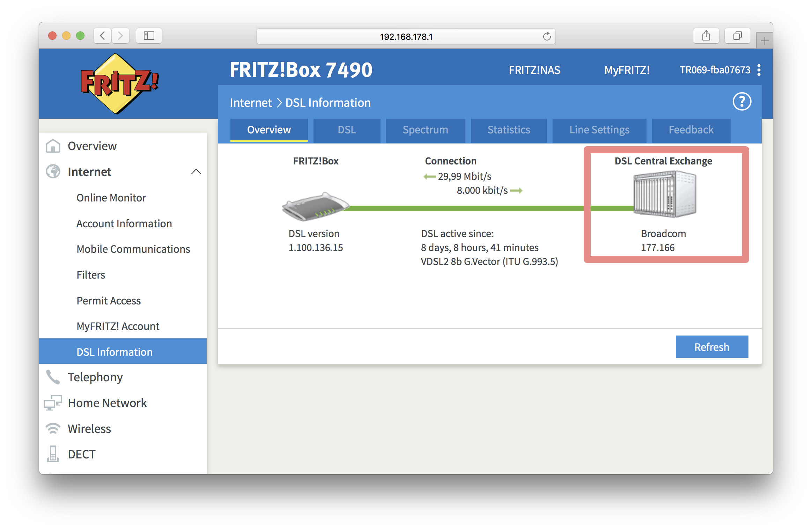The height and width of the screenshot is (530, 812).
Task: Click the help question mark icon
Action: pyautogui.click(x=742, y=102)
